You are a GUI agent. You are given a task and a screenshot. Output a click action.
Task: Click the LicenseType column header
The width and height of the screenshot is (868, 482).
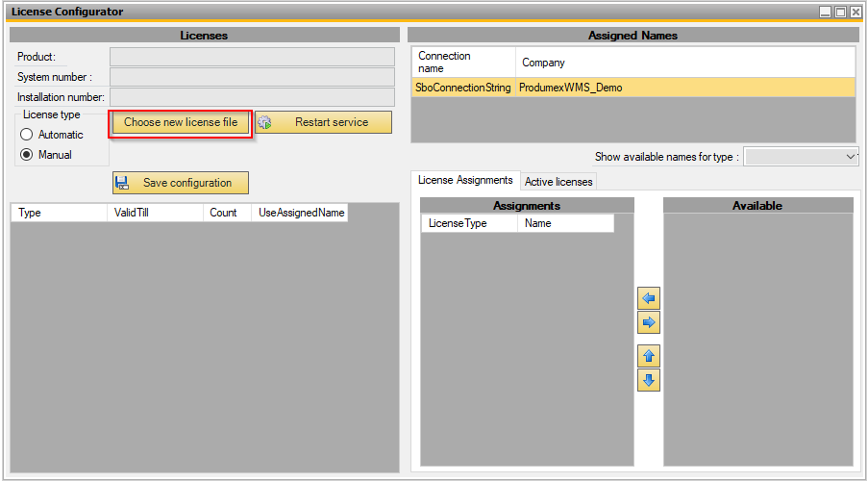pyautogui.click(x=468, y=223)
